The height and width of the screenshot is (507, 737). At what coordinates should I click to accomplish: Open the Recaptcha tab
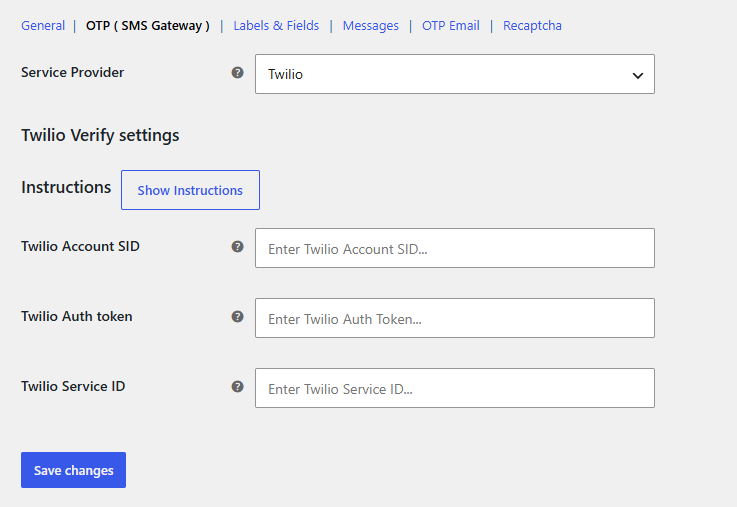[532, 25]
